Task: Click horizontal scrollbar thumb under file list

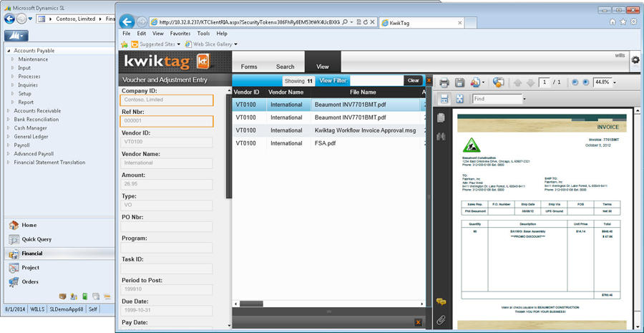Action: coord(251,304)
